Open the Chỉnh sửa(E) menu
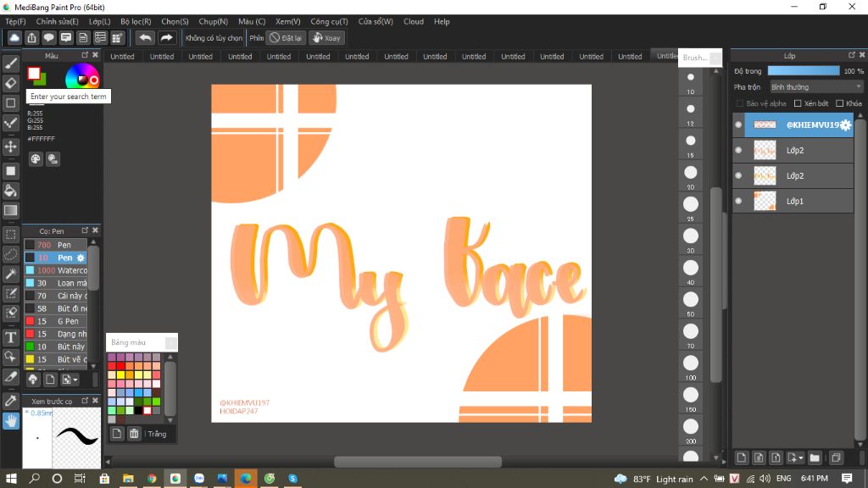 (57, 21)
